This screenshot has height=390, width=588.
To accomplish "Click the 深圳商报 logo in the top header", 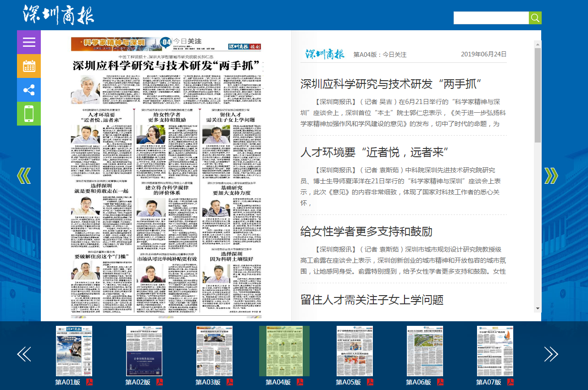I will click(x=58, y=15).
